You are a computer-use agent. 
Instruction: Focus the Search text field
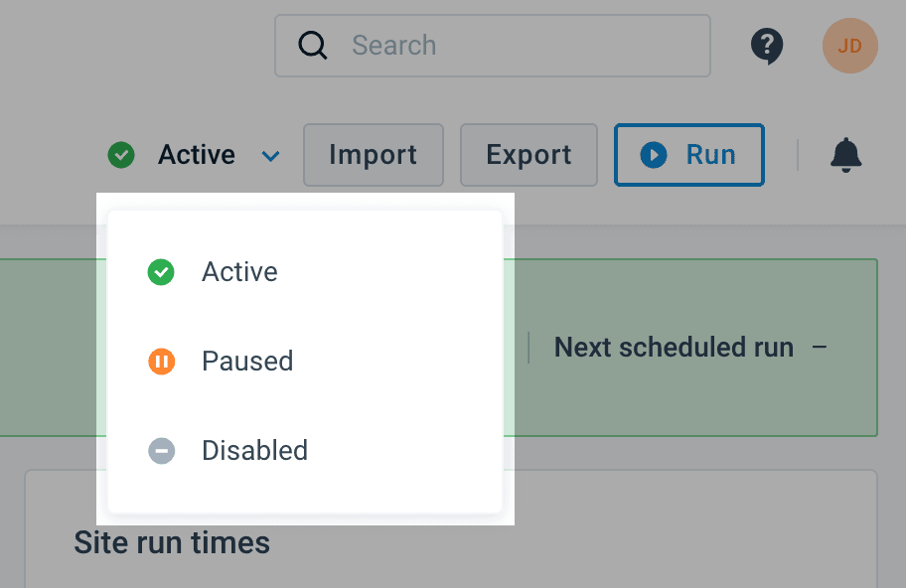517,46
